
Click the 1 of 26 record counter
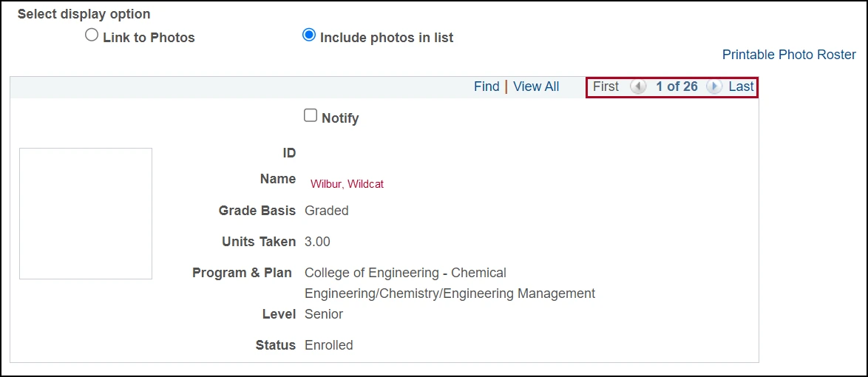[677, 87]
